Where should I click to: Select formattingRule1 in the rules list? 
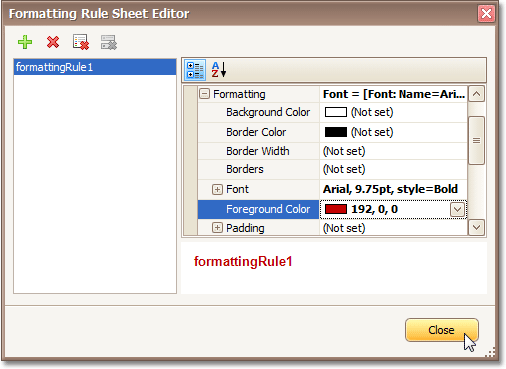pos(95,67)
